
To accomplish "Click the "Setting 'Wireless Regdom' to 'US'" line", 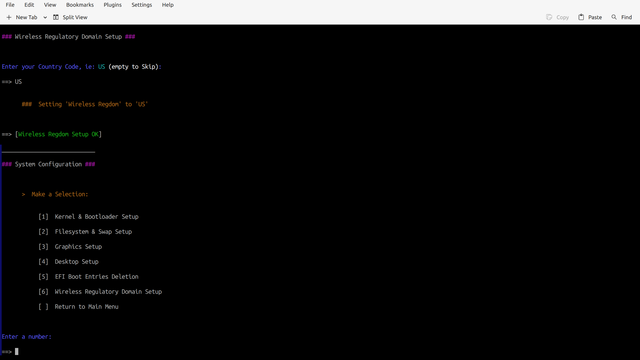I will [x=85, y=104].
